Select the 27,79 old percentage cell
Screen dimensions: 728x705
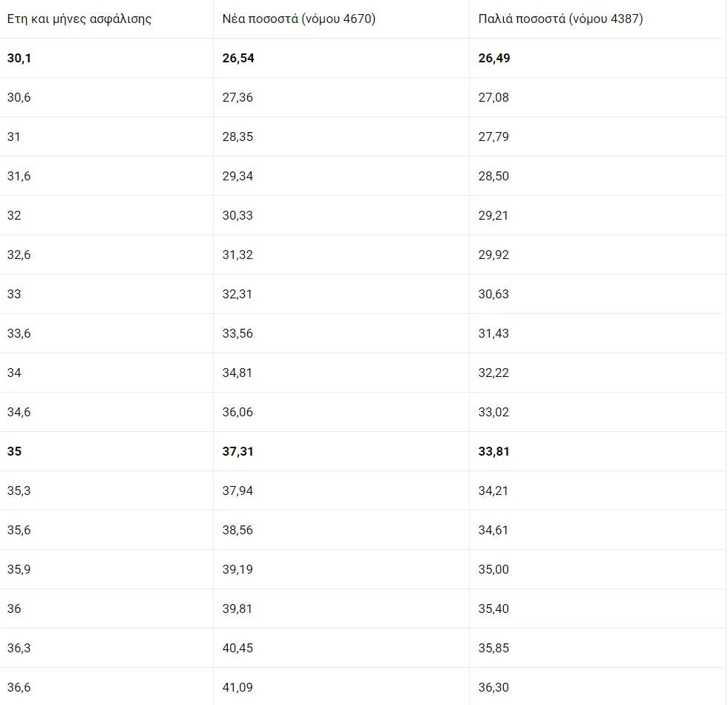(x=493, y=137)
